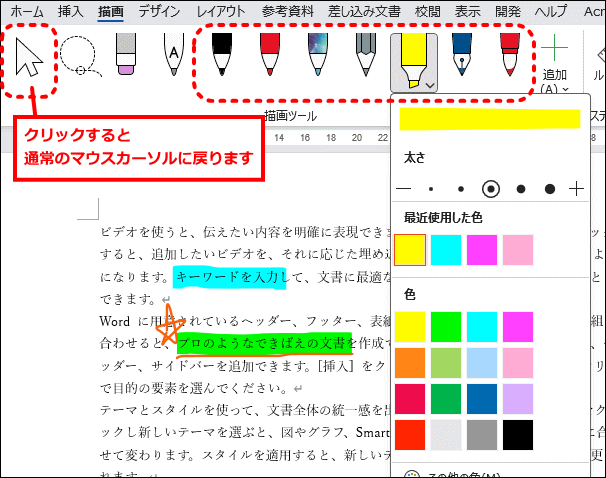Choose light green in the 色 grid
606x478 pixels.
446,363
